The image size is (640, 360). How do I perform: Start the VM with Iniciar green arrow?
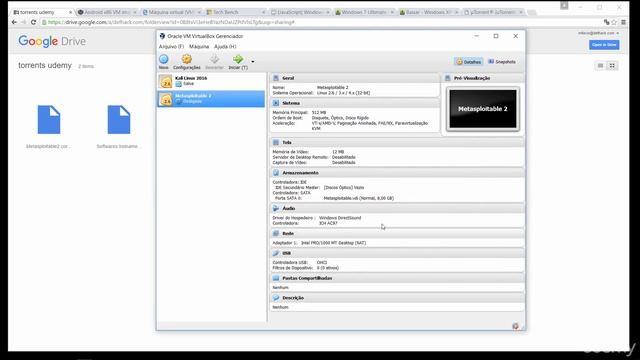tap(238, 59)
